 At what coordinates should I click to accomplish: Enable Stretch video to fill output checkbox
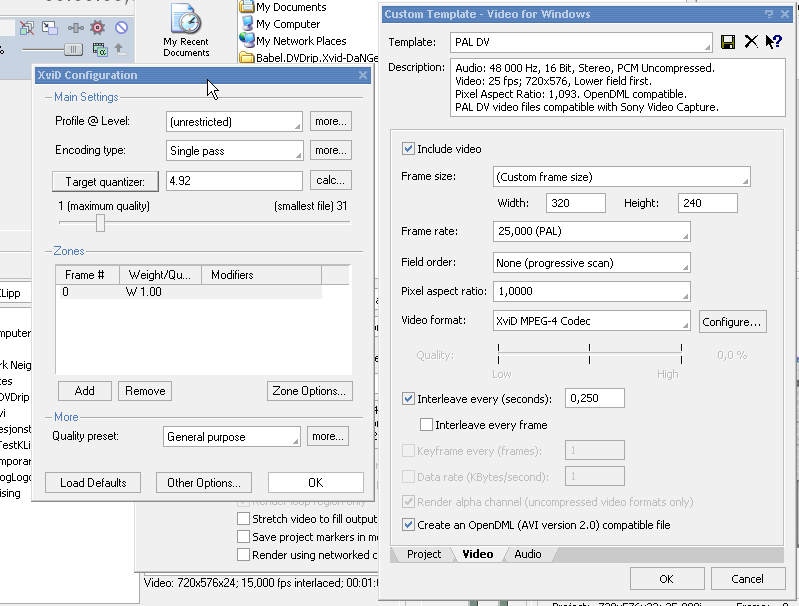pos(244,519)
